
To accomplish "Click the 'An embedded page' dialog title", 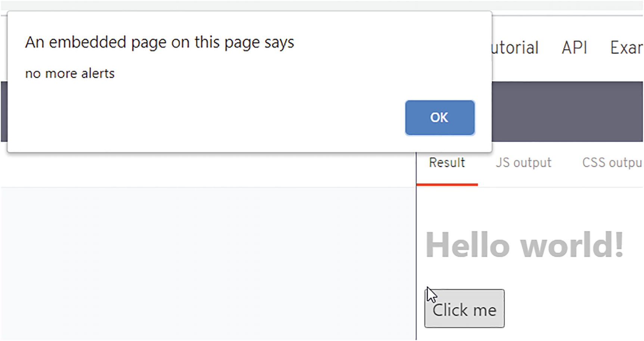I will tap(159, 42).
